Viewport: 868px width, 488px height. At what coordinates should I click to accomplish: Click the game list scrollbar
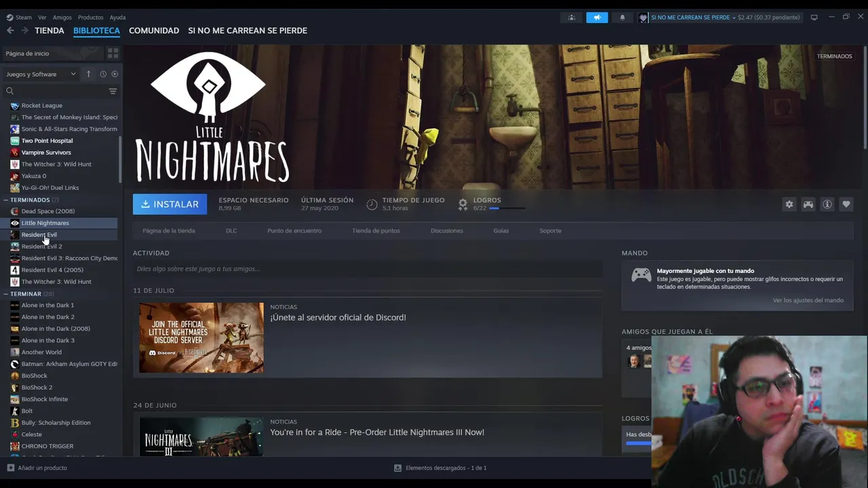pyautogui.click(x=121, y=159)
